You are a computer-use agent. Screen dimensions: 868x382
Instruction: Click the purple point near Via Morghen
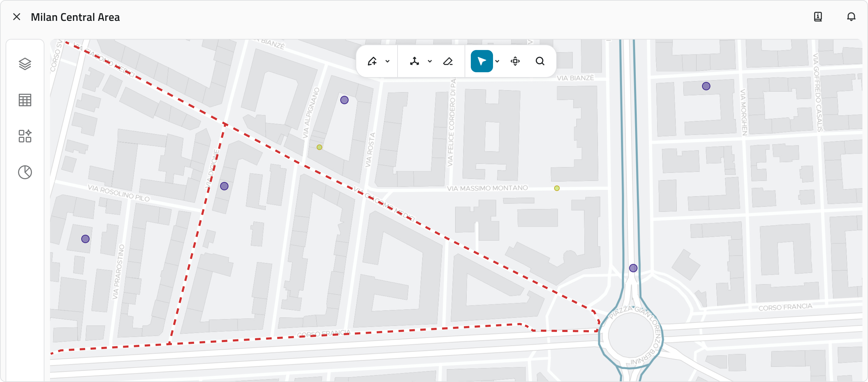tap(706, 86)
